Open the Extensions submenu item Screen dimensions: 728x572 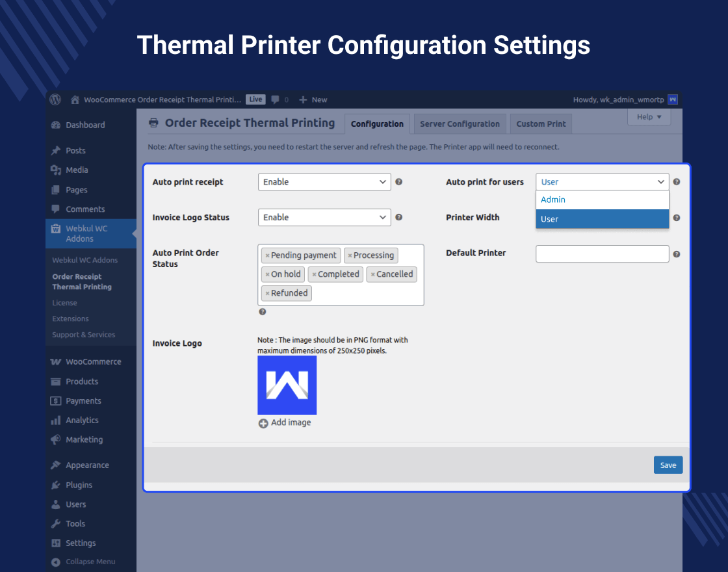(70, 318)
